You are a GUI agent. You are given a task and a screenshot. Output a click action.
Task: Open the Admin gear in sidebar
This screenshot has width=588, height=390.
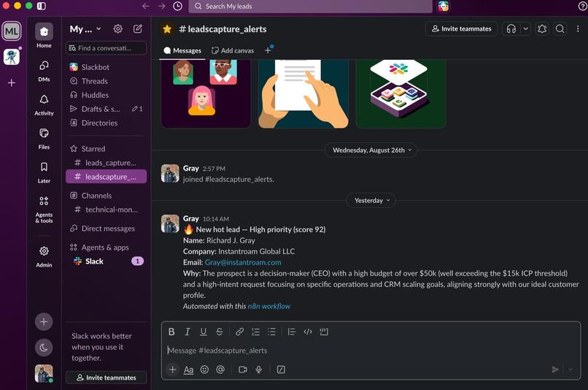[x=44, y=256]
